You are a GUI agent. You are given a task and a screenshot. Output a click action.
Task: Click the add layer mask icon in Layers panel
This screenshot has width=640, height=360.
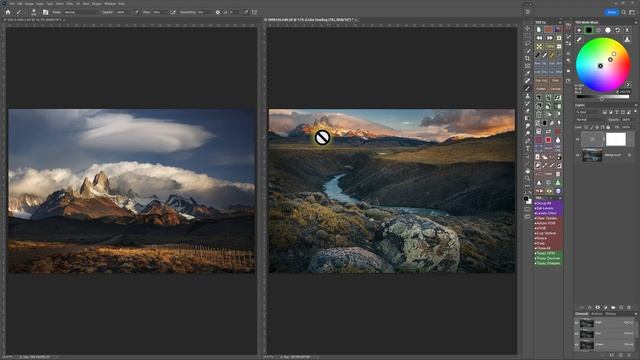pos(598,307)
